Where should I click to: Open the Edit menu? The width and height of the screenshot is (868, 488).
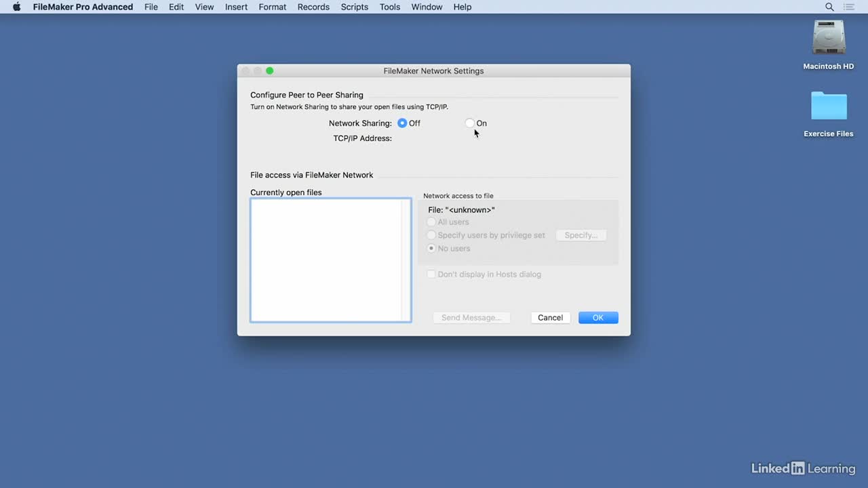click(176, 7)
